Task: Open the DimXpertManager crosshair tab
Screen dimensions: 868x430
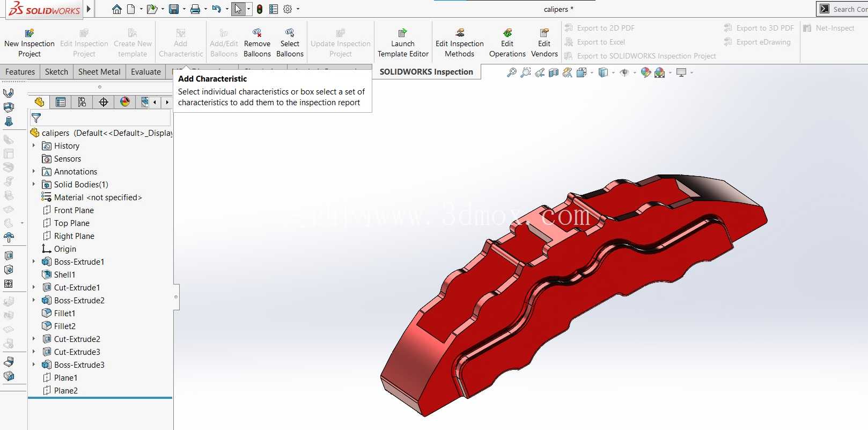Action: pyautogui.click(x=104, y=102)
